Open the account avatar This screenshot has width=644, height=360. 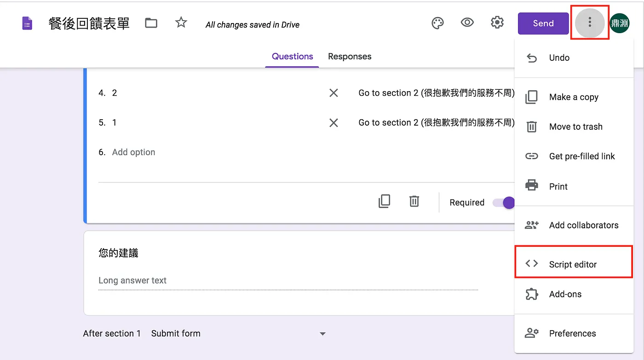pos(620,23)
